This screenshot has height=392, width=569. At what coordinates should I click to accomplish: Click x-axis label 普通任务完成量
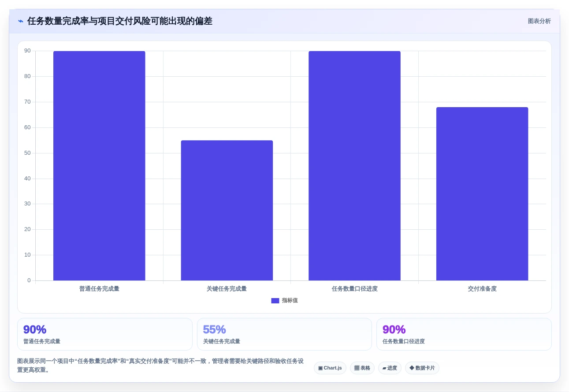tap(99, 289)
